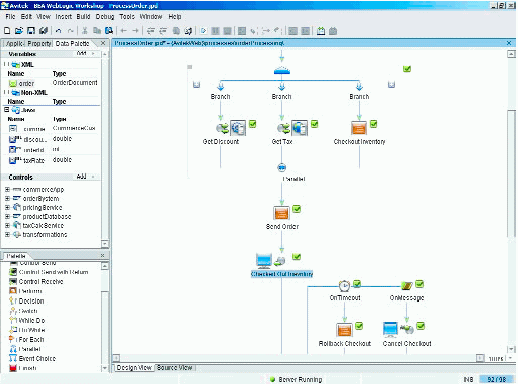Expand the transformations control

pyautogui.click(x=7, y=235)
